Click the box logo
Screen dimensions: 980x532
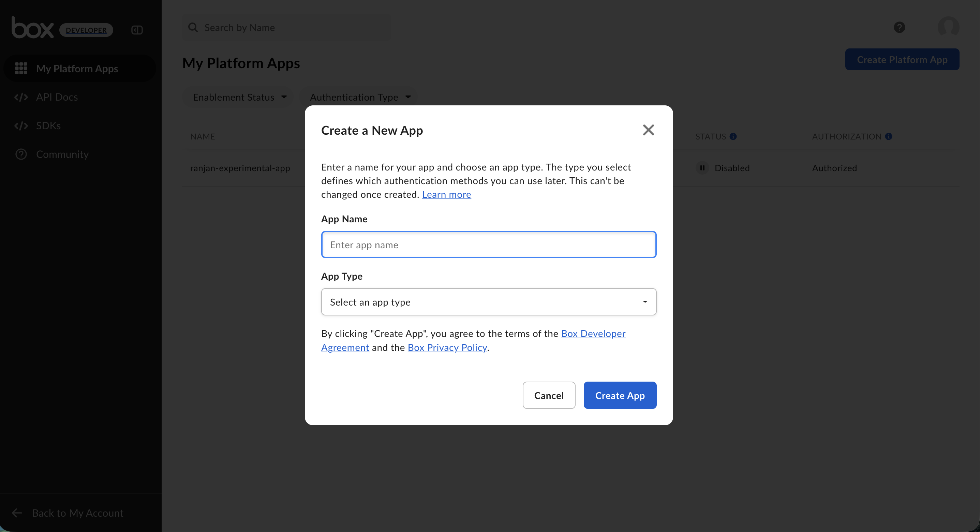pos(32,28)
